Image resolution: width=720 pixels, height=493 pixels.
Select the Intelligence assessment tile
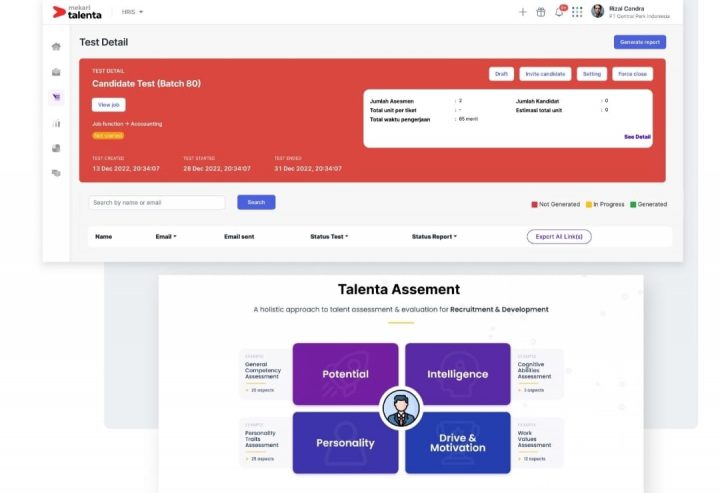pyautogui.click(x=457, y=374)
